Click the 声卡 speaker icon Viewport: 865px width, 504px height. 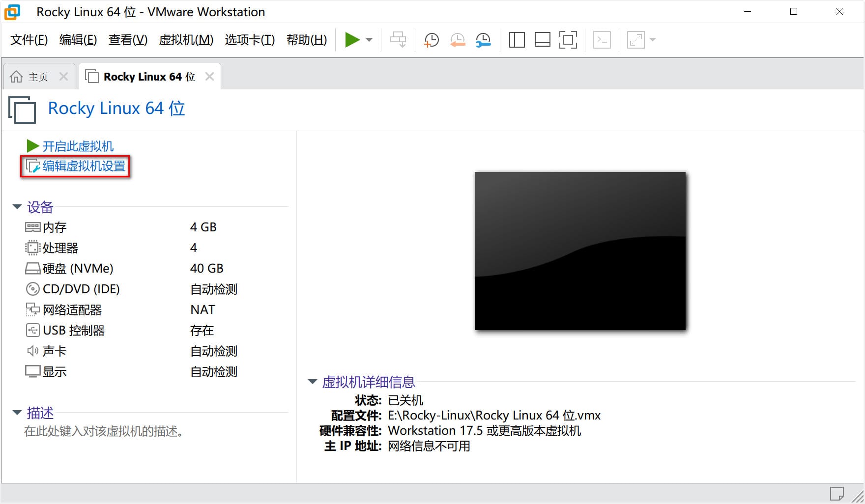[32, 351]
